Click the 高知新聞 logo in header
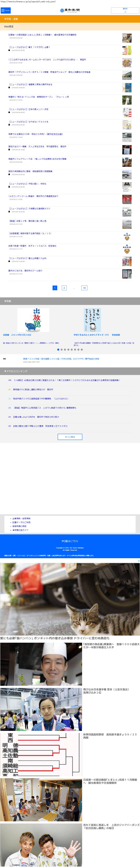This screenshot has width=140, height=868. [x=70, y=10]
